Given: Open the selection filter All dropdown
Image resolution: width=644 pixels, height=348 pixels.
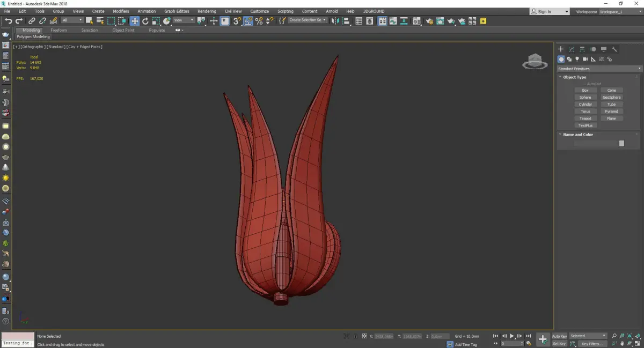Looking at the screenshot, I should pos(72,20).
